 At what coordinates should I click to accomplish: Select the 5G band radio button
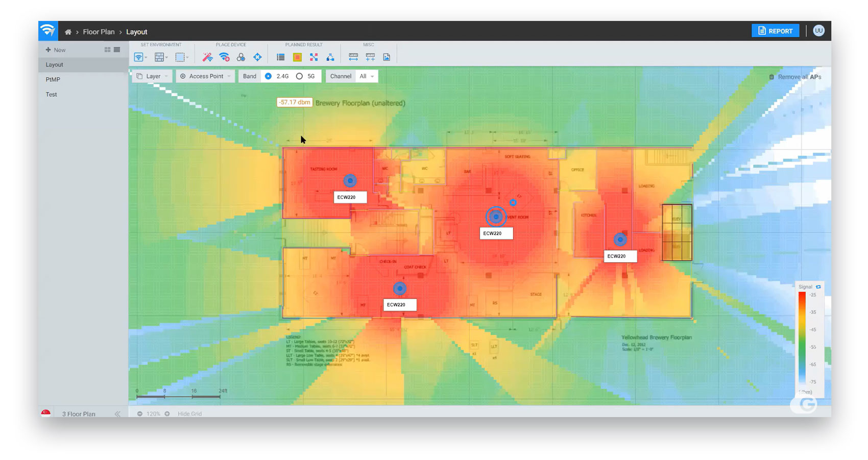[x=299, y=76]
